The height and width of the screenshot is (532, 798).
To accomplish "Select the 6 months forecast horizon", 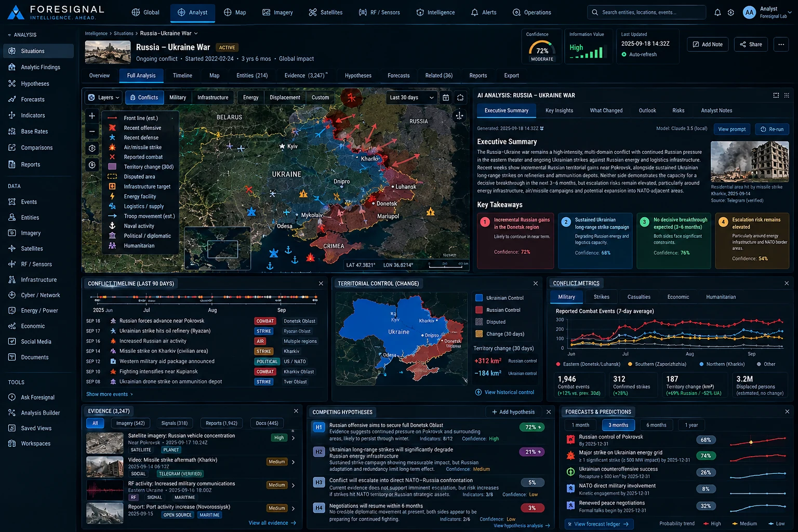I will coord(656,425).
